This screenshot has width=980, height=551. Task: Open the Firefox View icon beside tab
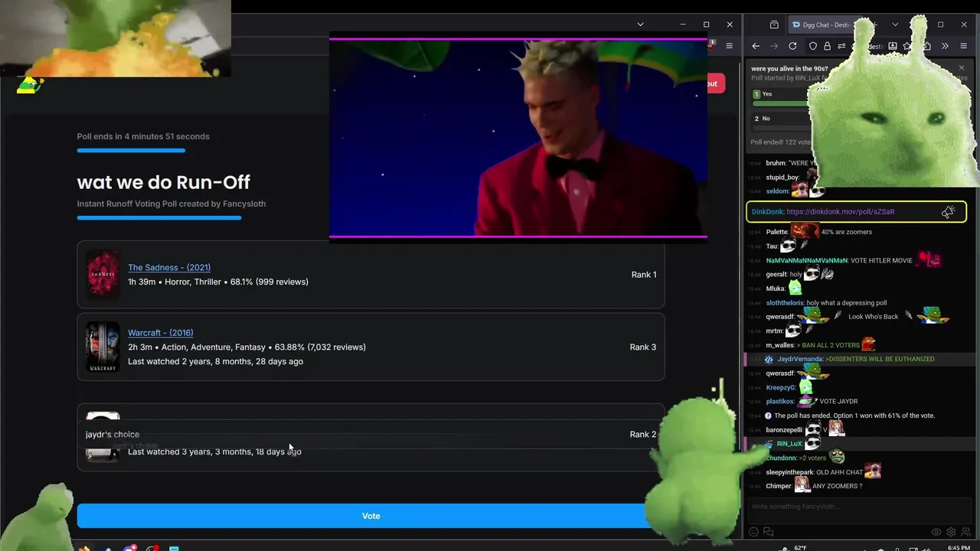(x=774, y=24)
